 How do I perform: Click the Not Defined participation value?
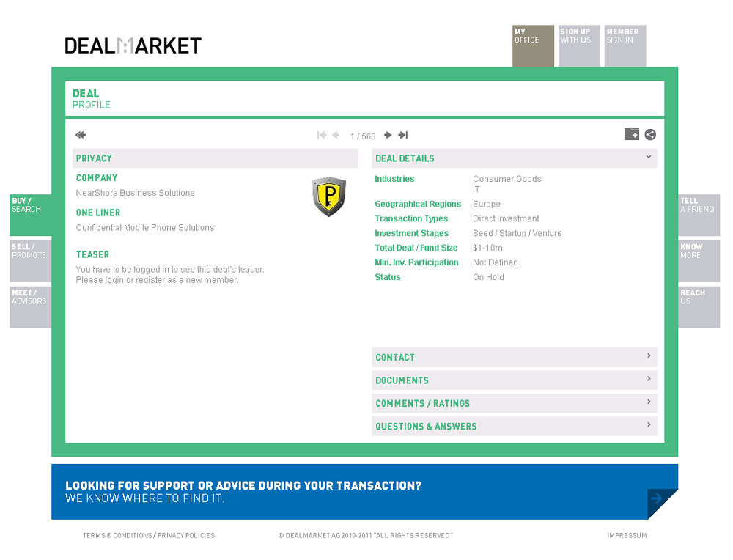(495, 262)
